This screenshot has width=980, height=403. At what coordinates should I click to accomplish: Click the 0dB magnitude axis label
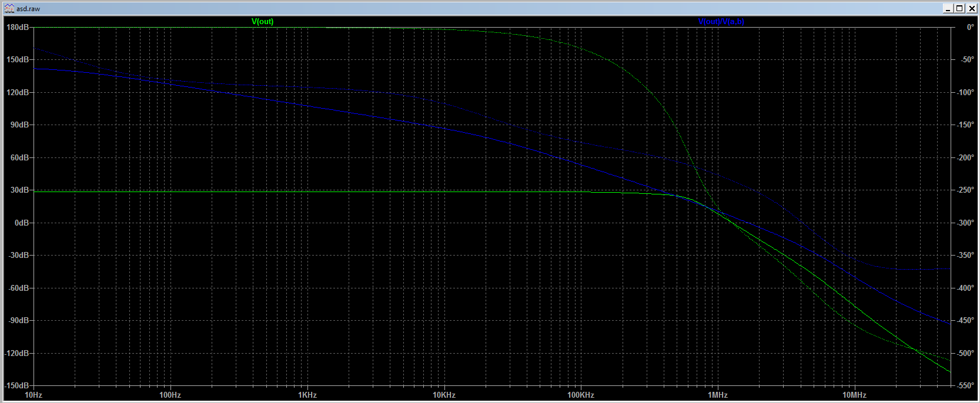click(22, 223)
